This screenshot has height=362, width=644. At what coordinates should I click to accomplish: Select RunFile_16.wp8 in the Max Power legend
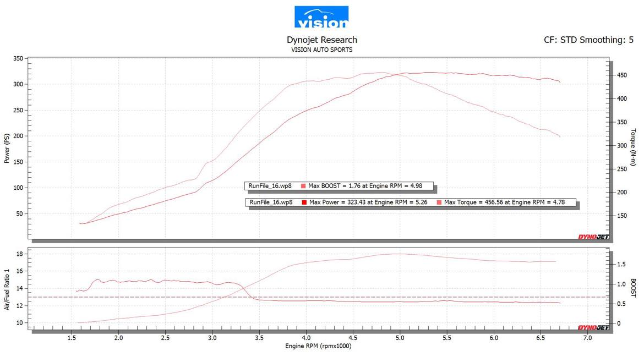click(271, 202)
